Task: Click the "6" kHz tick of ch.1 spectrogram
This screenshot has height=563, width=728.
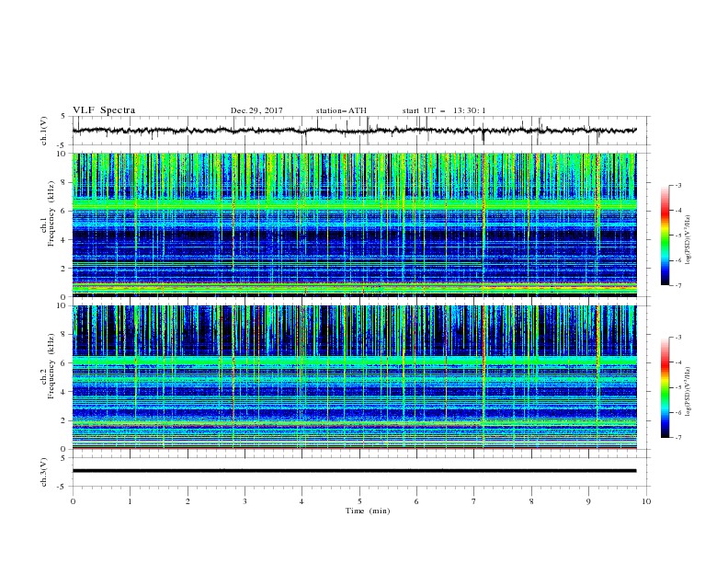Action: [63, 211]
